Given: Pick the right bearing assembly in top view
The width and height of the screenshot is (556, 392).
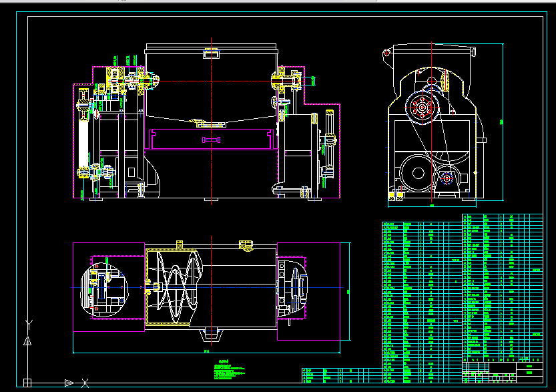Looking at the screenshot, I should tap(292, 287).
